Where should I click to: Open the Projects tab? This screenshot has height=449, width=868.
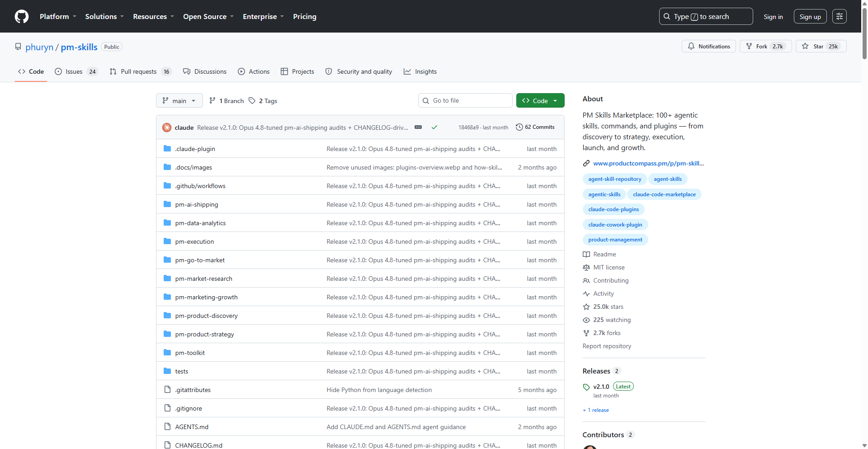click(x=297, y=71)
